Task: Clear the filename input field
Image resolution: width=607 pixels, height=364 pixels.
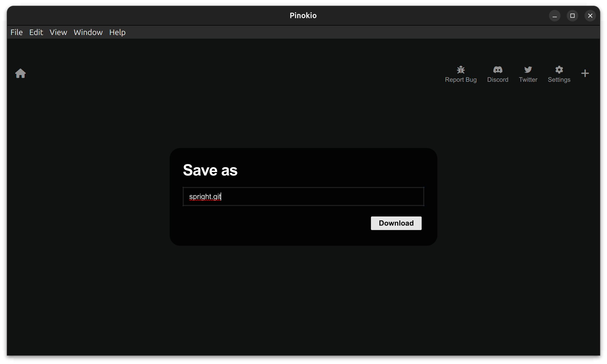Action: (303, 196)
